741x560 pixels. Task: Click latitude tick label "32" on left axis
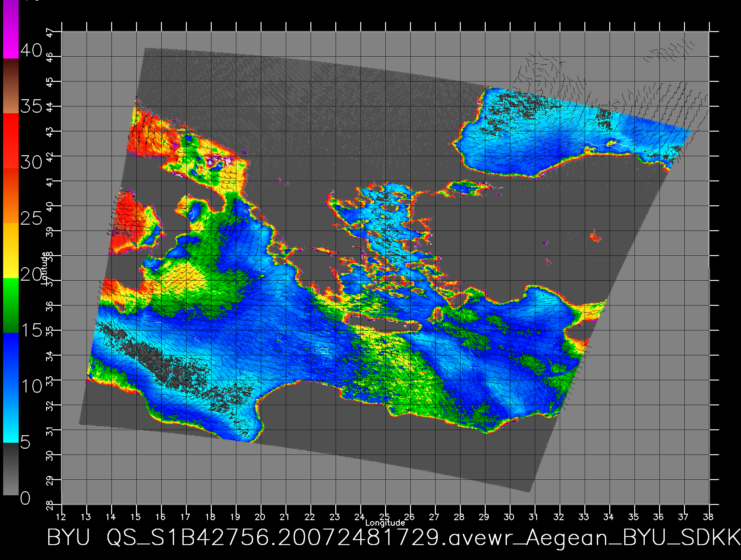point(49,406)
